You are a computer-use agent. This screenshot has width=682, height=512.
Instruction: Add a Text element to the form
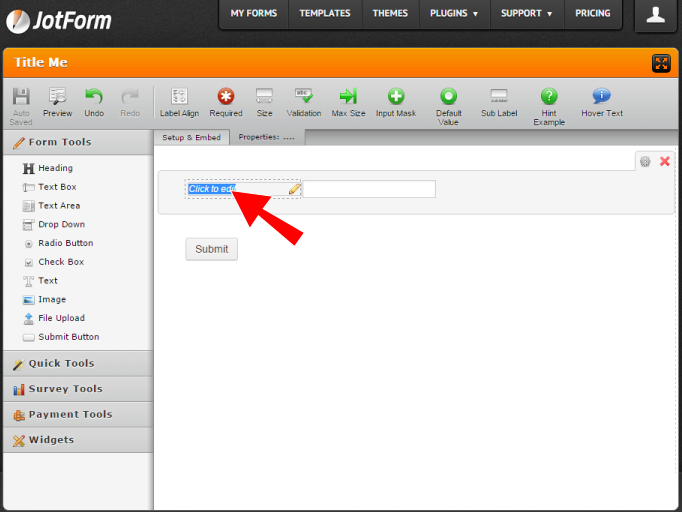[x=40, y=281]
